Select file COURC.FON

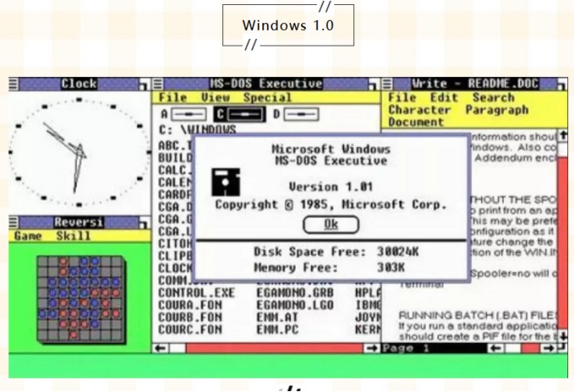[190, 330]
